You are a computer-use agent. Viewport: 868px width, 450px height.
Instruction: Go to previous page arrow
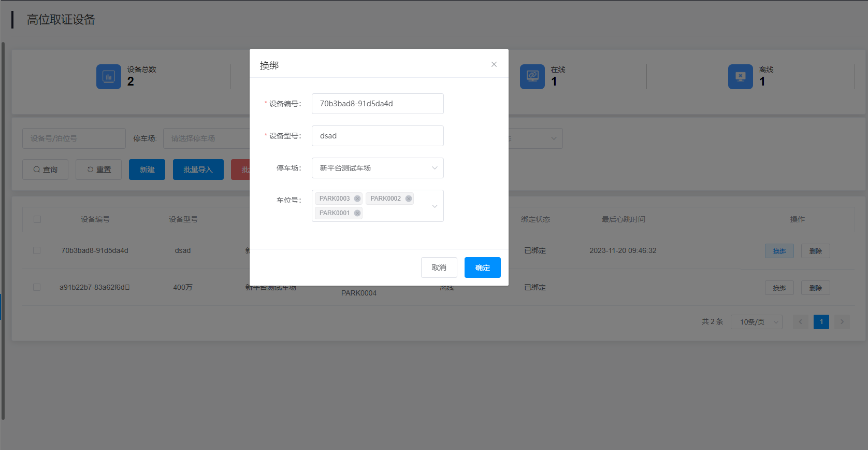point(801,322)
